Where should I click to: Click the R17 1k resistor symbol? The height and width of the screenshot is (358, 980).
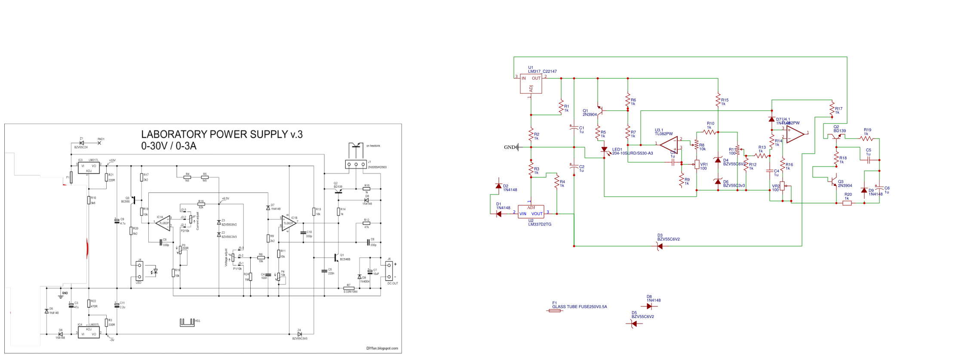coord(832,109)
